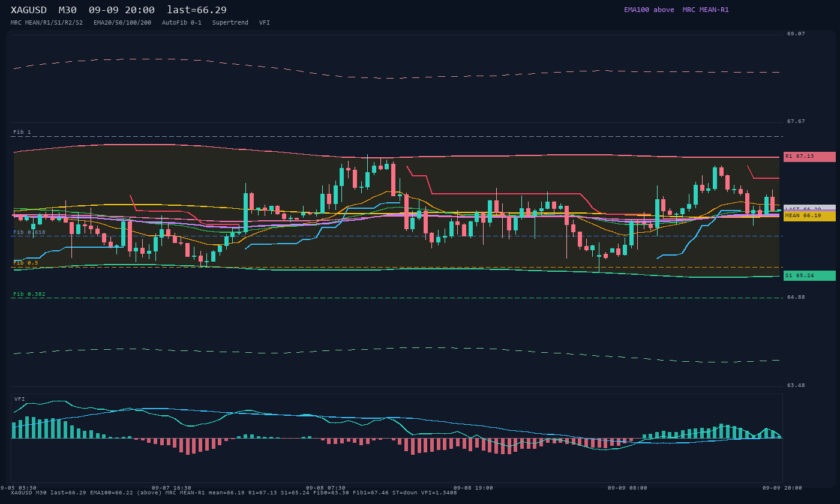Click the "Fib 0.382" level label
The height and width of the screenshot is (504, 840).
[x=29, y=295]
